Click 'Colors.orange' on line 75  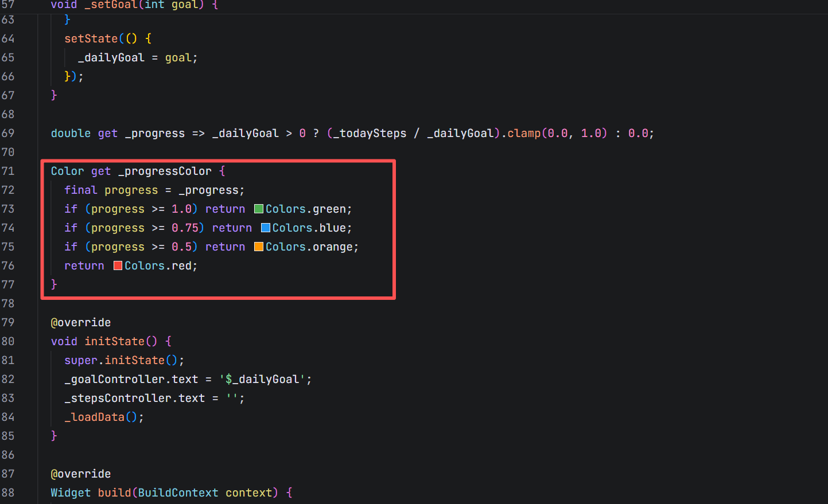point(309,247)
